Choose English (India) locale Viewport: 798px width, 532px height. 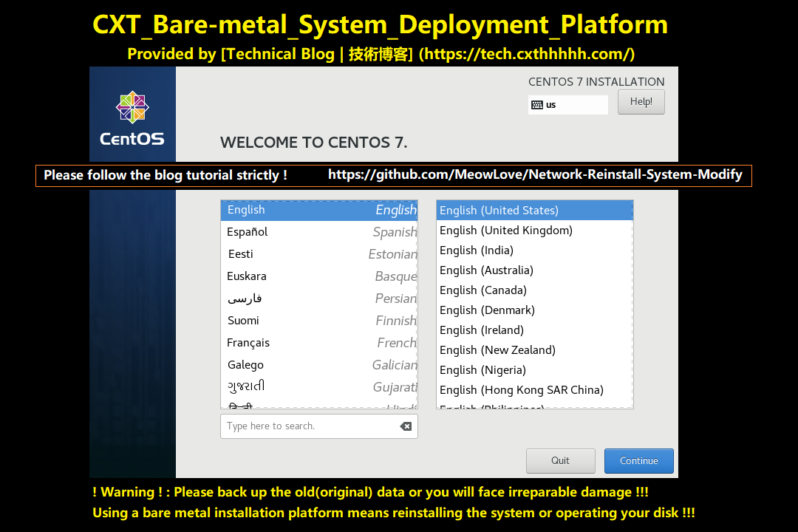[x=534, y=250]
